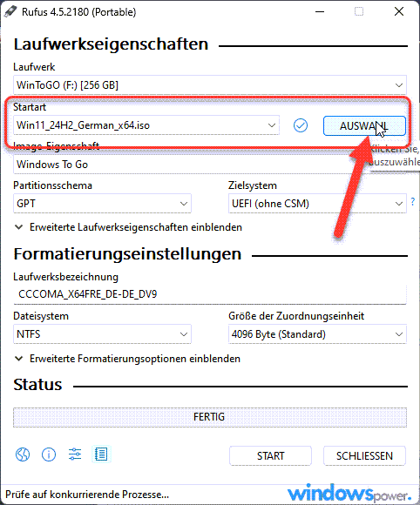Click the Rufus USB title icon

(10, 11)
